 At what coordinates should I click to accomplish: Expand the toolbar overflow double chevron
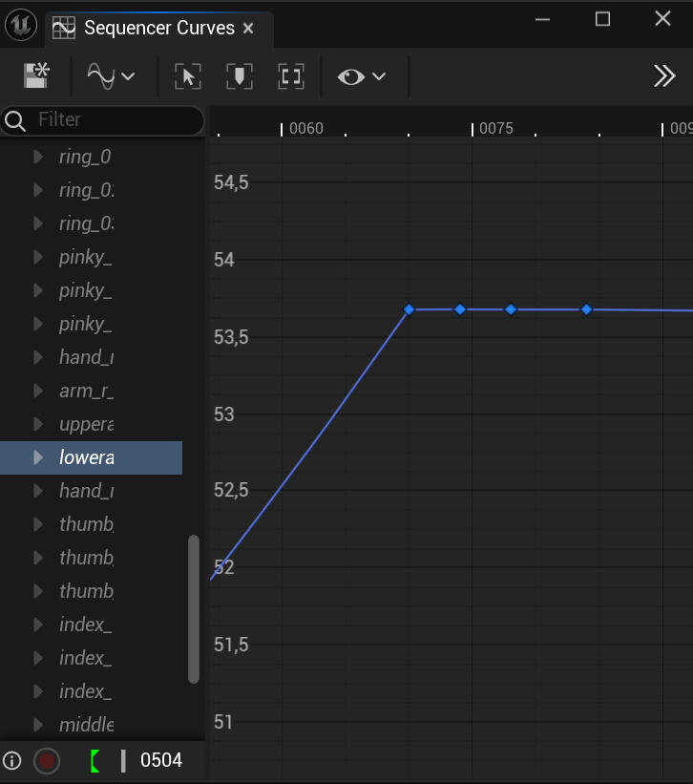pos(664,76)
